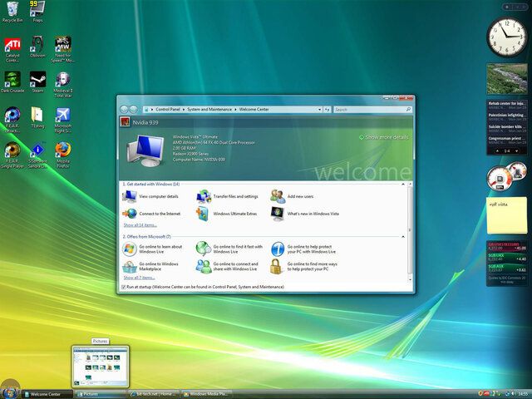Click the feed gadget next page arrow
The width and height of the screenshot is (532, 399).
[x=516, y=150]
